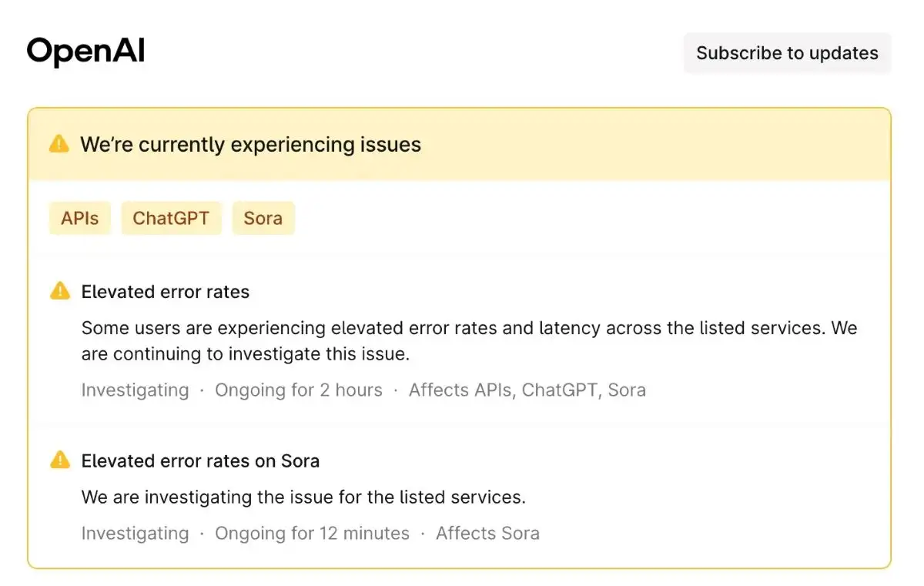Screen dimensions: 924x586
Task: Click the "We're currently experiencing issues" heading
Action: pyautogui.click(x=250, y=145)
